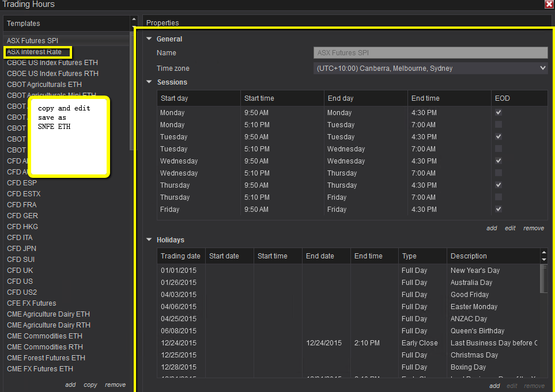Select ASX Interest Rate template
The image size is (555, 392).
[x=35, y=52]
